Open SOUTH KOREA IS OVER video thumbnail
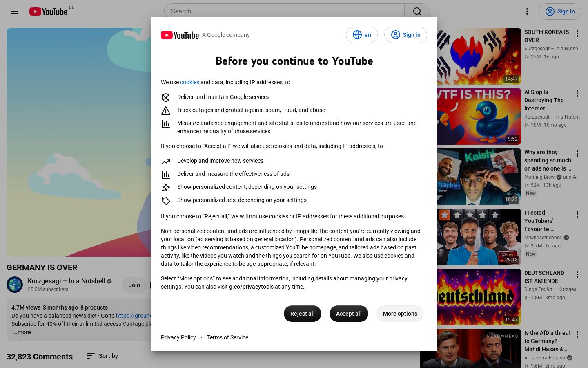The width and height of the screenshot is (588, 368). 479,56
